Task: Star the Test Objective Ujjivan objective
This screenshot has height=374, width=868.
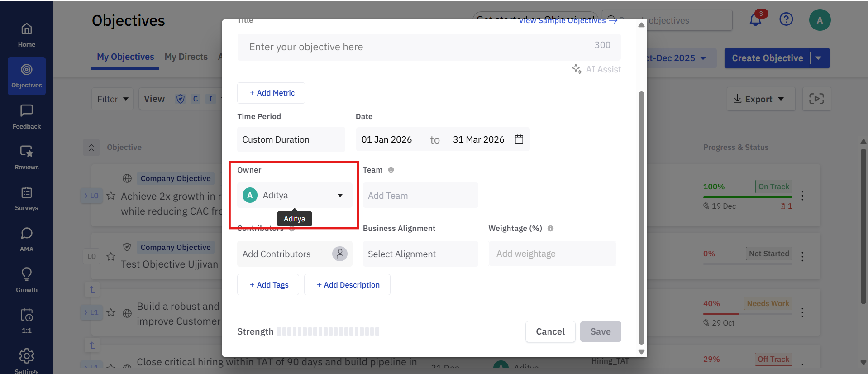Action: [x=111, y=257]
